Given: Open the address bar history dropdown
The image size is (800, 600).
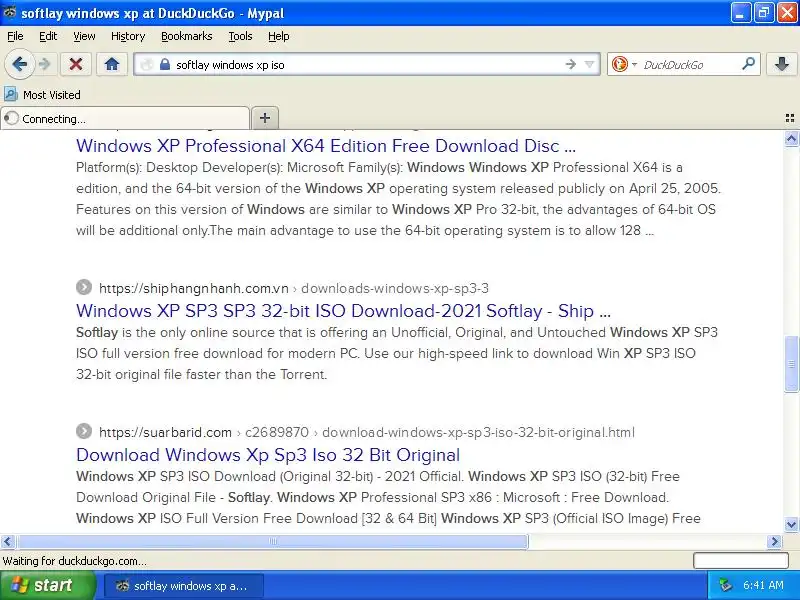Looking at the screenshot, I should coord(590,64).
